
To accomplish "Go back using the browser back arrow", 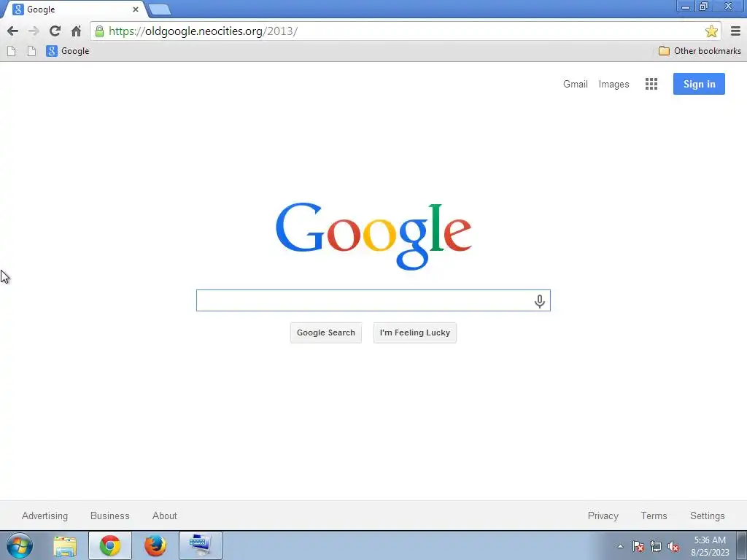I will tap(13, 31).
